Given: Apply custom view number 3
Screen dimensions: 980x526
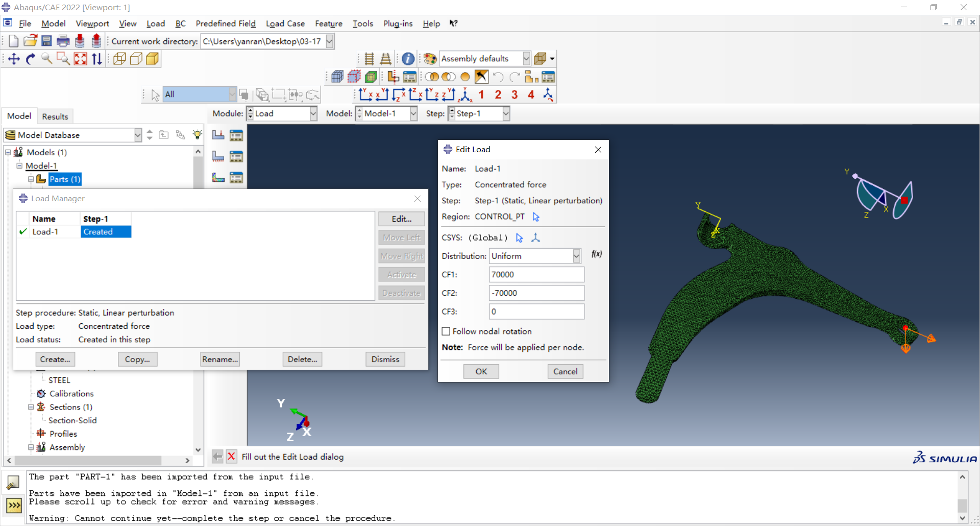Looking at the screenshot, I should coord(514,94).
